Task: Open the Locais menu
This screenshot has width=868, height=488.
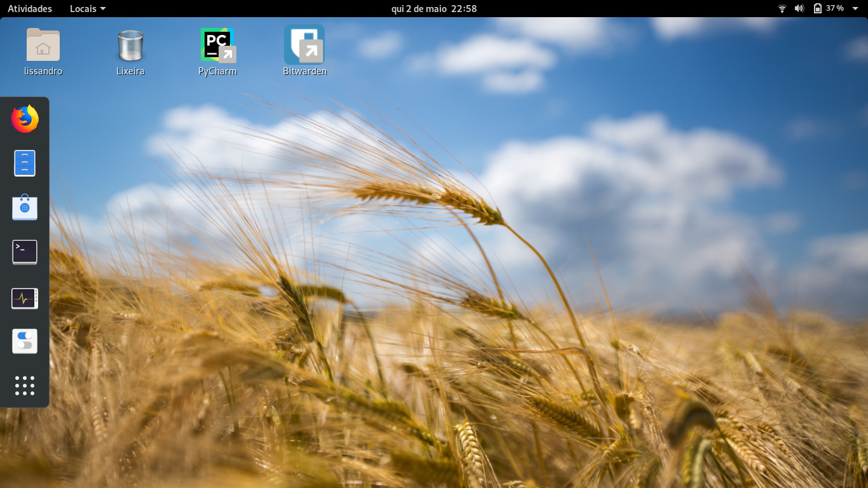Action: pyautogui.click(x=88, y=8)
